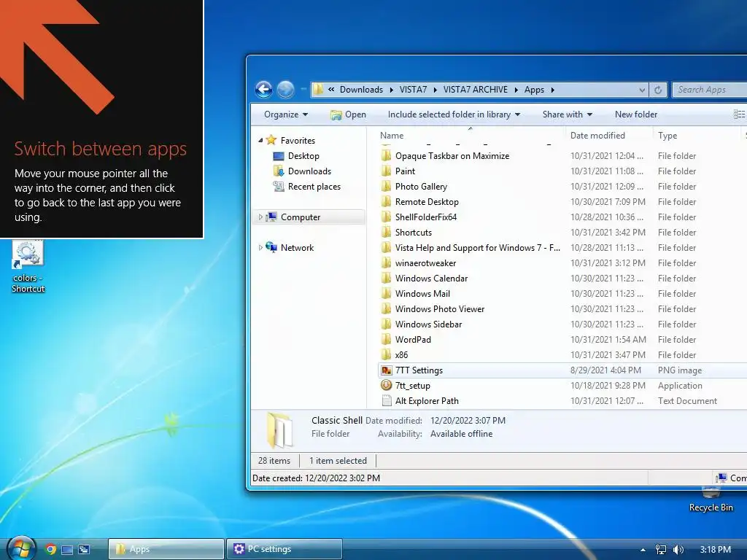The image size is (747, 560).
Task: Switch to the PC settings taskbar button
Action: tap(284, 549)
